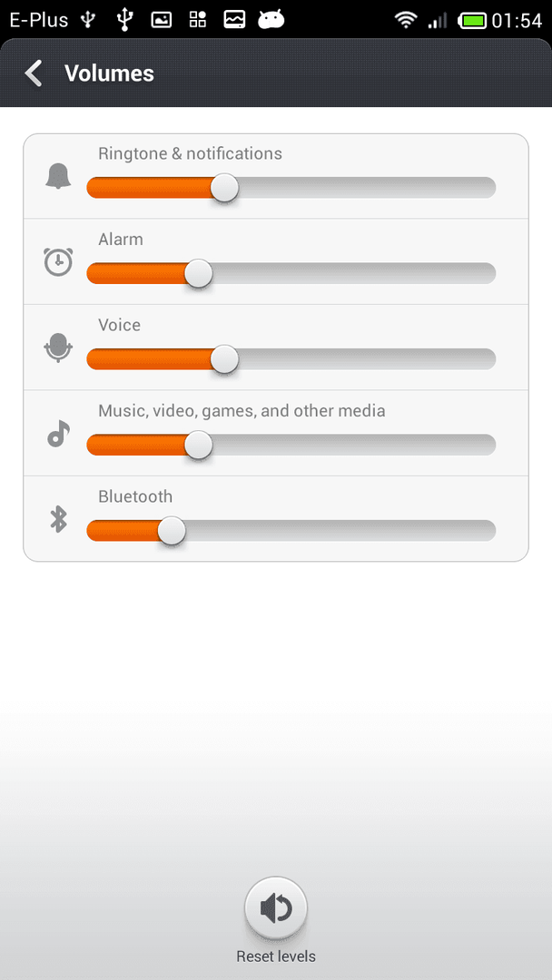Click the media volume slider knob
This screenshot has width=552, height=980.
[199, 445]
